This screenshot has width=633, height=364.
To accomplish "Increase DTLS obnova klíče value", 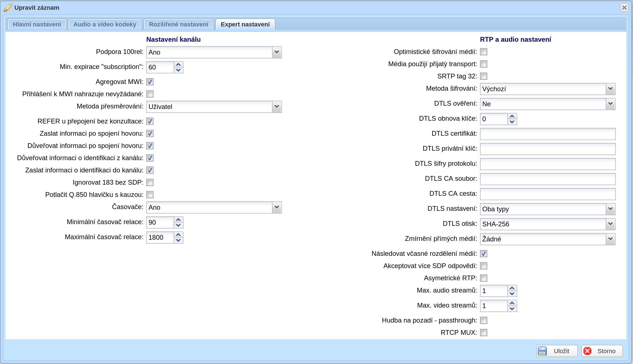I will click(x=512, y=116).
